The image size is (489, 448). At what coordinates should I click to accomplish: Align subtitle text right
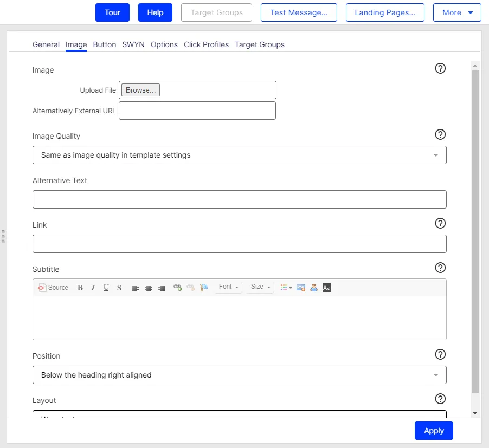pos(162,288)
